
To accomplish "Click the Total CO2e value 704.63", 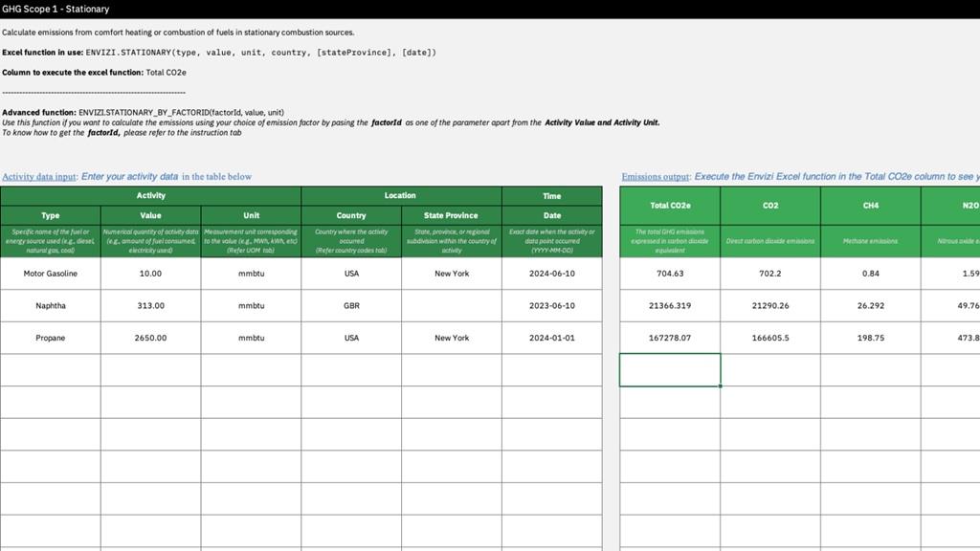I will point(670,274).
